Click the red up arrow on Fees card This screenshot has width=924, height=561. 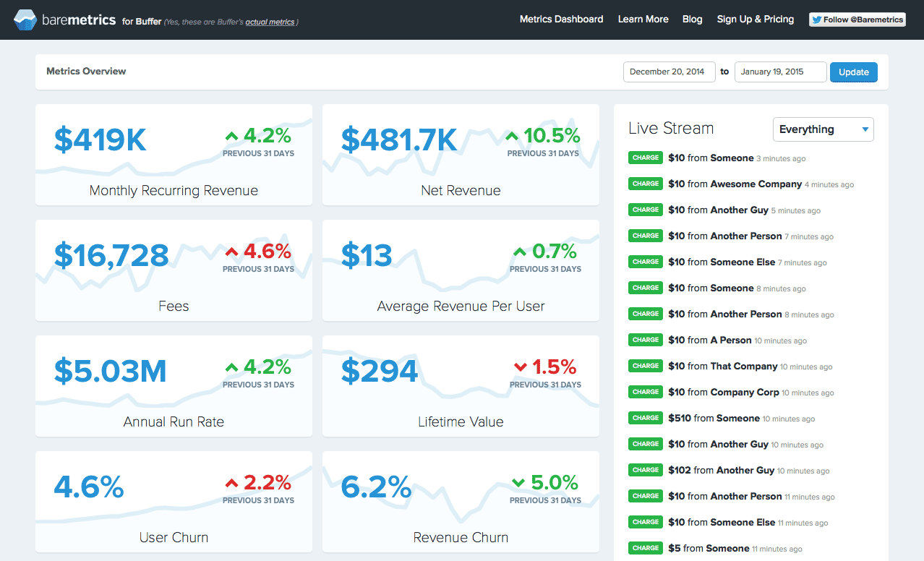[x=231, y=252]
